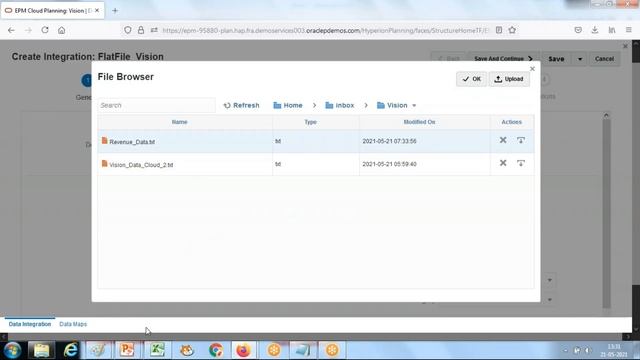Switch to Firefox in the taskbar
This screenshot has height=360, width=640.
(244, 350)
